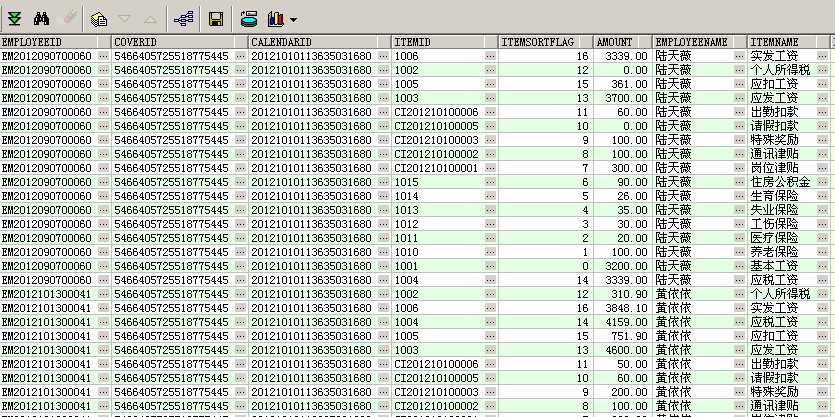Select AMOUNT cell 4159.00

tap(623, 322)
